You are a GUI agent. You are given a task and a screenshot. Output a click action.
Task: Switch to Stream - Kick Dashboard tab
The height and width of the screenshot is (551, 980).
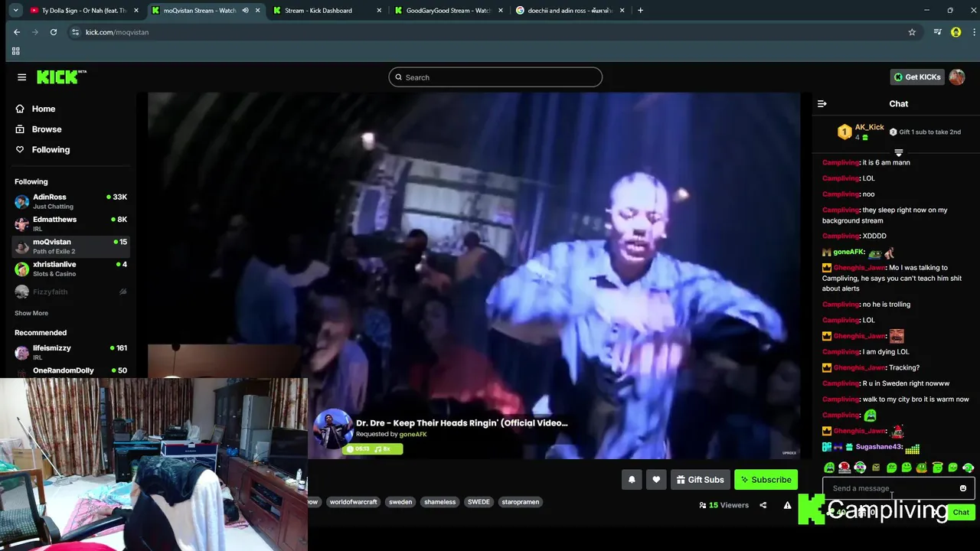click(x=326, y=11)
